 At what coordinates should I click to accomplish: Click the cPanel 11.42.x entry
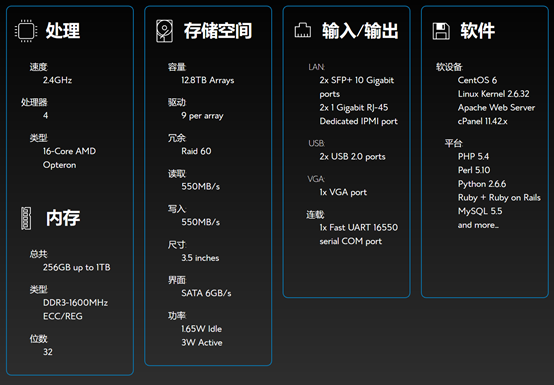point(483,121)
